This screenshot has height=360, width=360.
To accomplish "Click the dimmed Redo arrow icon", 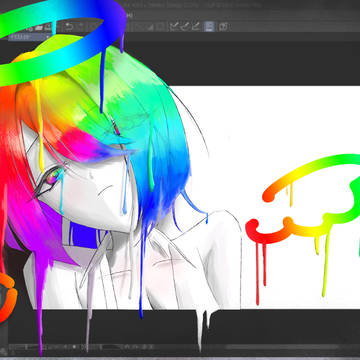I will coord(80,26).
